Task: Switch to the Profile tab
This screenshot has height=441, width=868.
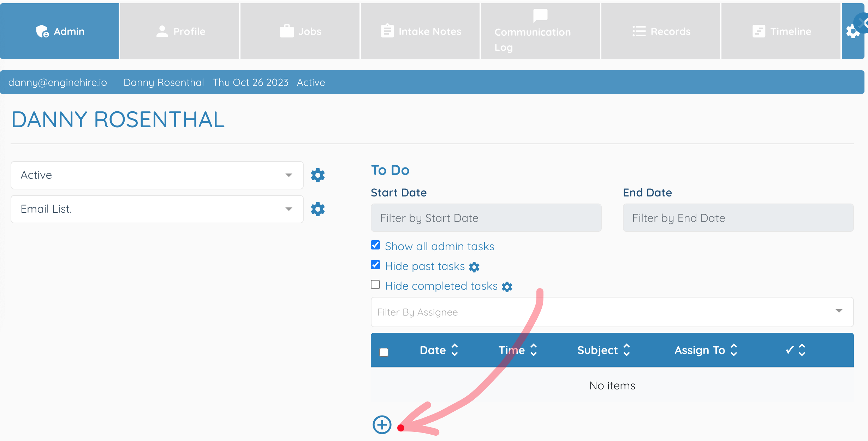Action: tap(179, 31)
